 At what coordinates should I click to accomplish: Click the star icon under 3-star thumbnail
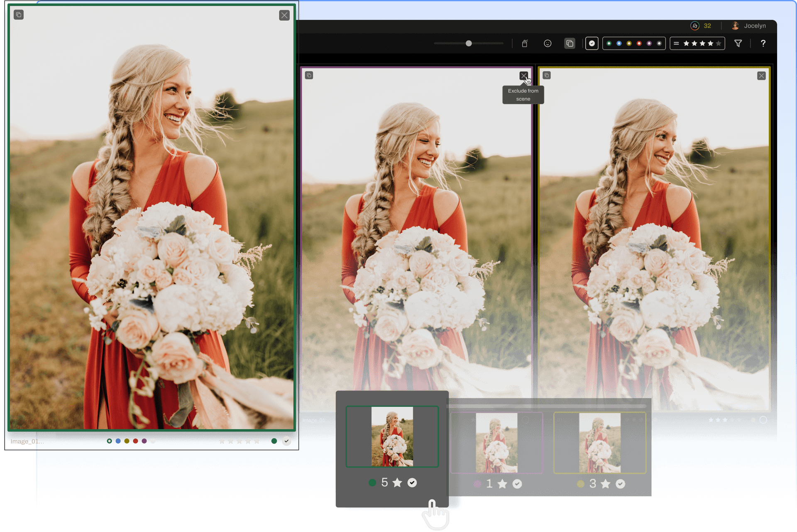(606, 484)
